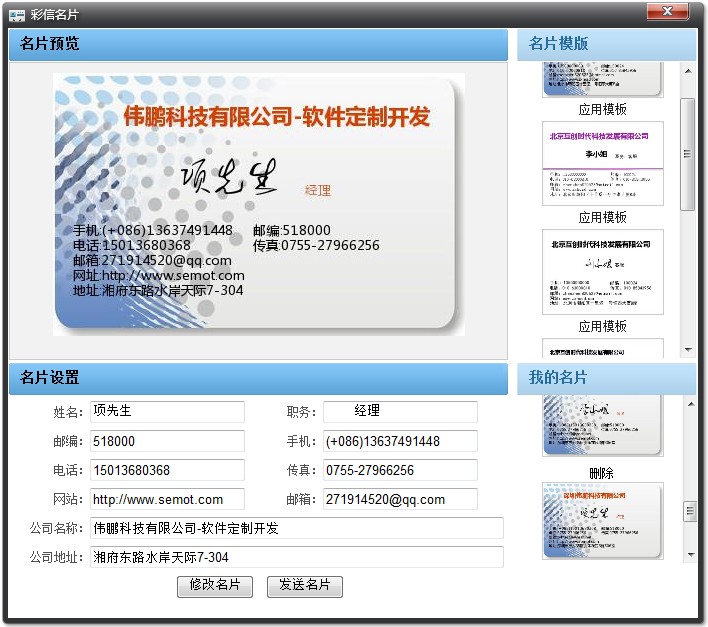Screen dimensions: 708x627
Task: Edit the 邮箱 field with 271914520@qq.com
Action: coord(400,499)
